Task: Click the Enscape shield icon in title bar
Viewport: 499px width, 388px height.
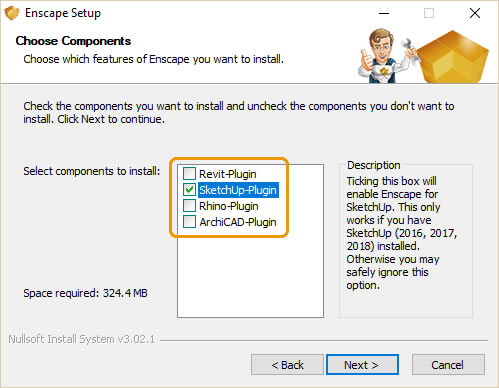Action: 12,13
